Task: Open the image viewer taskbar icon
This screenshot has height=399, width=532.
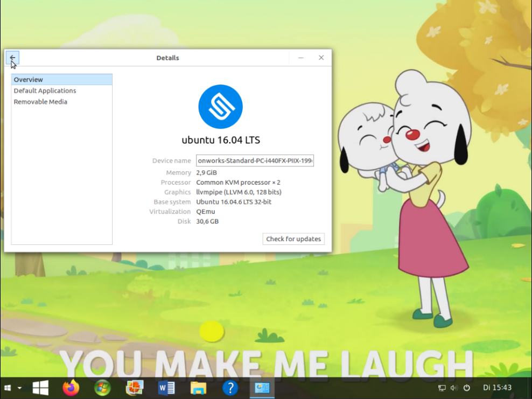Action: point(135,388)
